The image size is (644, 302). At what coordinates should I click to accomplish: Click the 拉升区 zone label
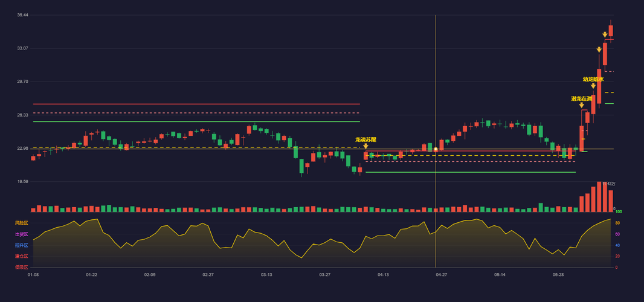(21, 245)
